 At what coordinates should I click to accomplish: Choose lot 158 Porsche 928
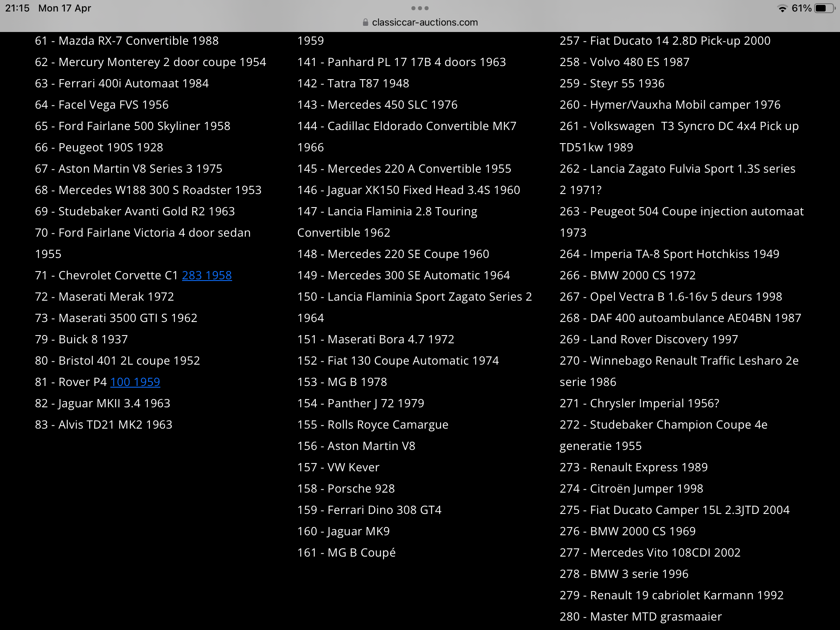pos(346,488)
